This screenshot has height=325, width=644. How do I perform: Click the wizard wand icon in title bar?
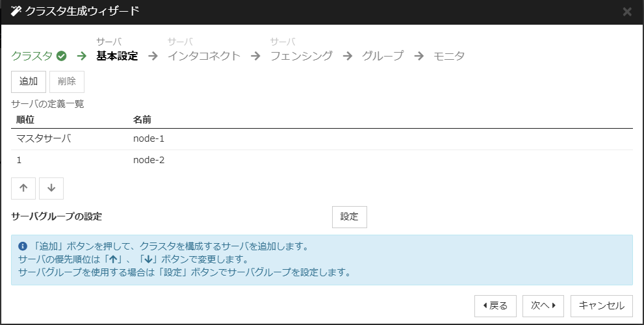tap(16, 11)
